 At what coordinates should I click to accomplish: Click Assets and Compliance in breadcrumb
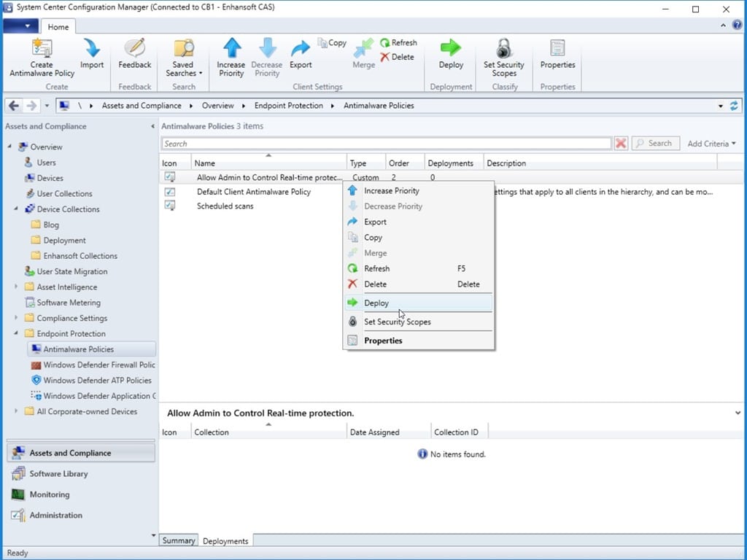pos(142,106)
